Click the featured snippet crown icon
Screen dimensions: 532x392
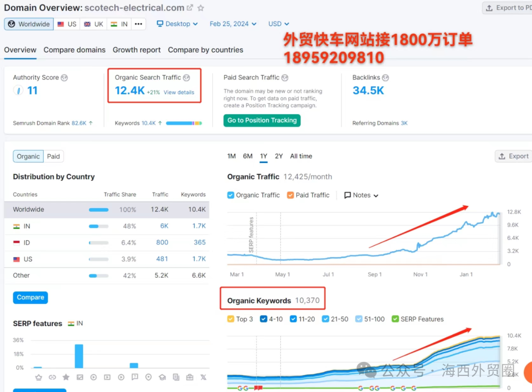pyautogui.click(x=39, y=377)
